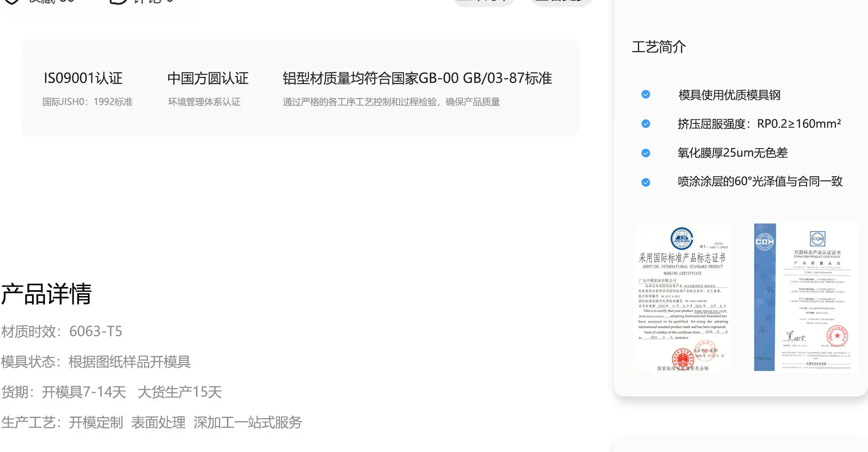Image resolution: width=868 pixels, height=452 pixels.
Task: Click the blue check beside 模具使用优质模具钢
Action: pyautogui.click(x=646, y=94)
